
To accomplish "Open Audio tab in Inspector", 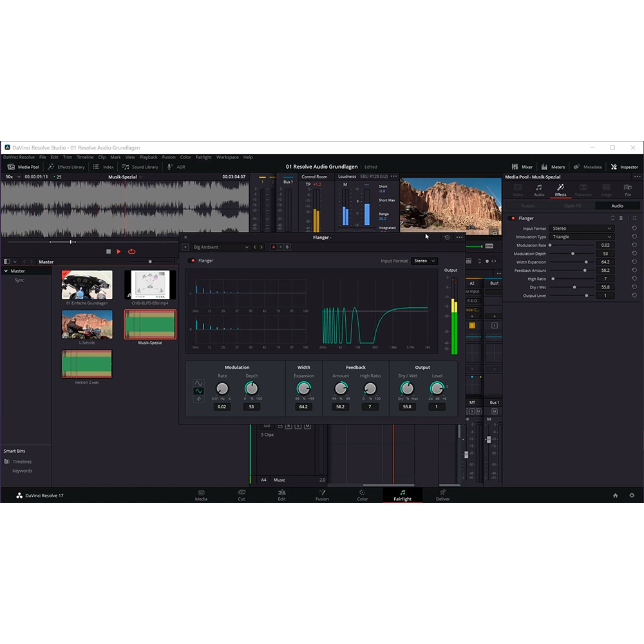I will coord(539,190).
